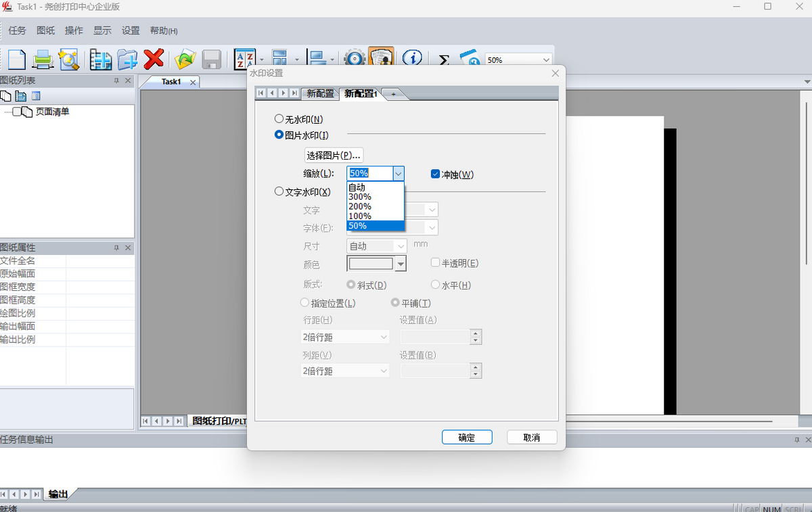Click the blue info icon

(412, 59)
